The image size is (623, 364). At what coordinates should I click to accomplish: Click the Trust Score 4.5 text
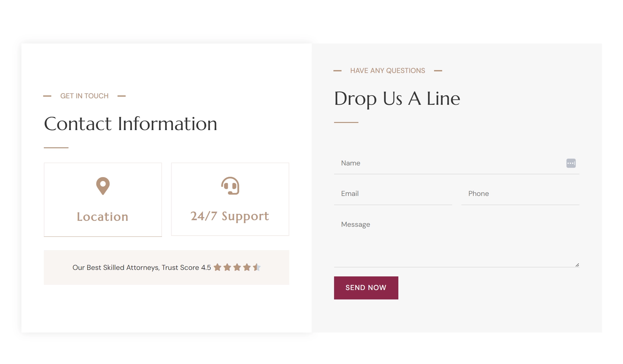(186, 268)
